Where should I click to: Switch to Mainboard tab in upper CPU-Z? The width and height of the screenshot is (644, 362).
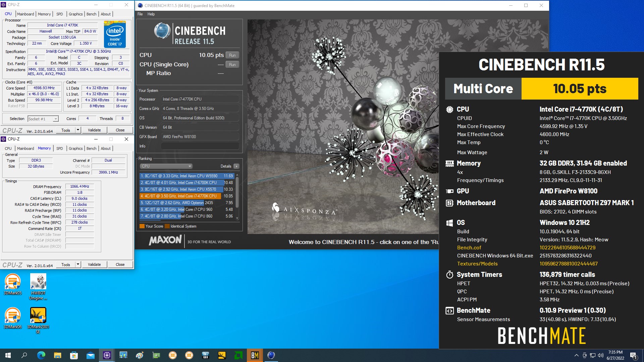click(x=25, y=14)
